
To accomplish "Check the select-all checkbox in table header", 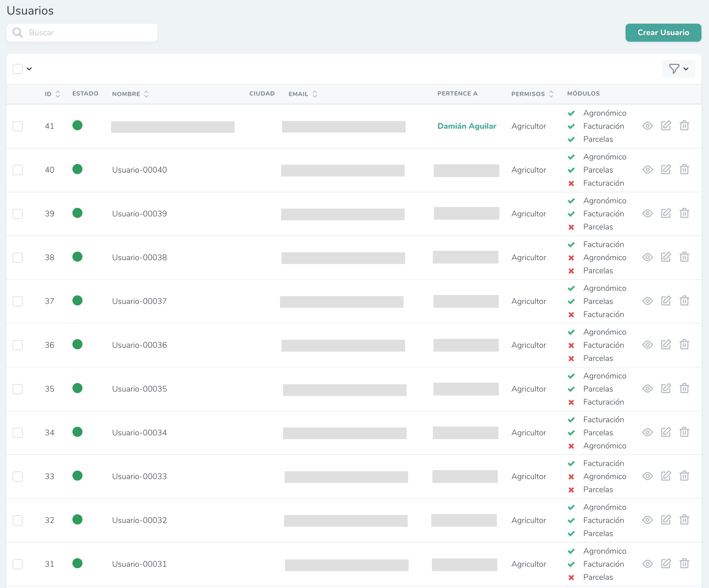I will click(x=17, y=69).
